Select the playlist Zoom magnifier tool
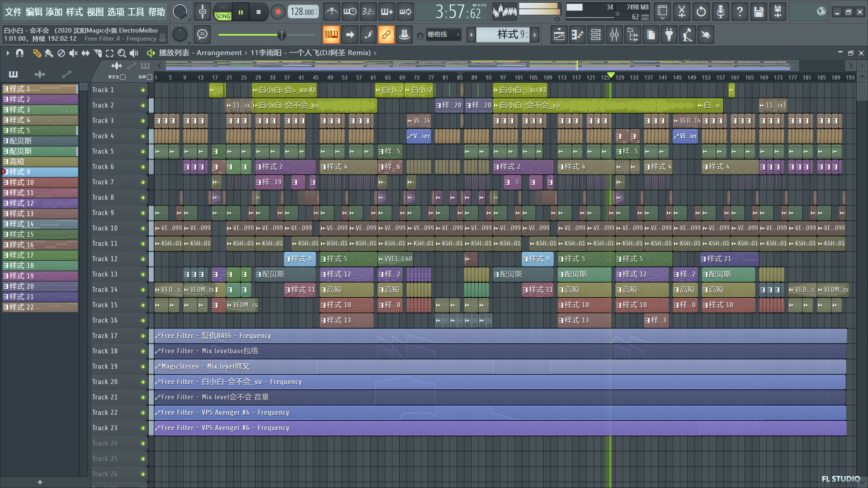The image size is (868, 488). 122,53
